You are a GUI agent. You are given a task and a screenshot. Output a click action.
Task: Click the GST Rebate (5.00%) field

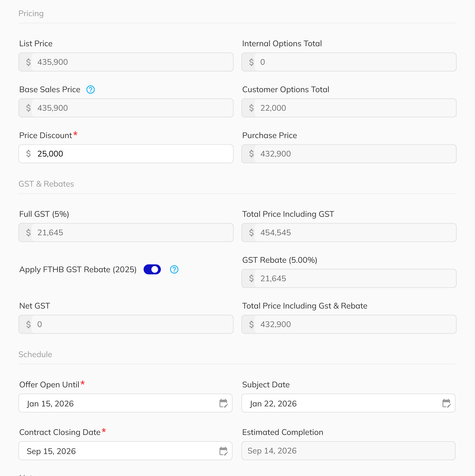point(349,278)
